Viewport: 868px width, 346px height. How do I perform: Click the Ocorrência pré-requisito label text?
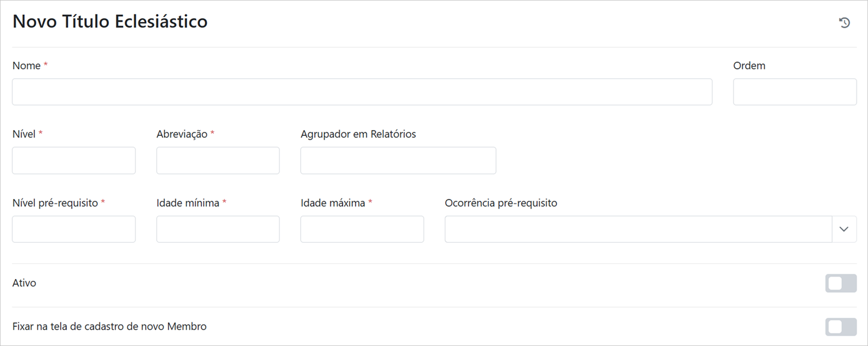(501, 203)
